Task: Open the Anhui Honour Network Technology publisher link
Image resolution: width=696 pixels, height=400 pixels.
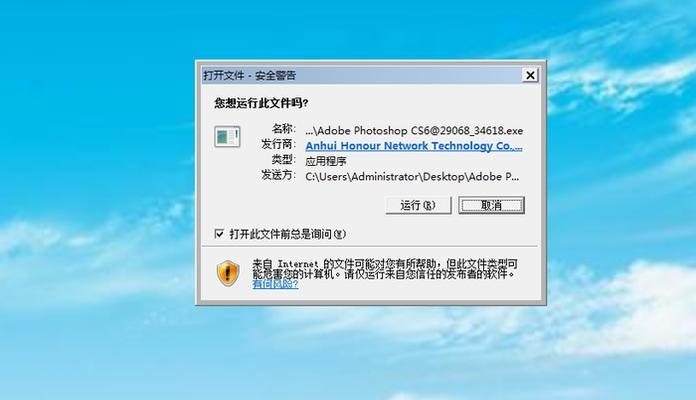Action: [414, 146]
